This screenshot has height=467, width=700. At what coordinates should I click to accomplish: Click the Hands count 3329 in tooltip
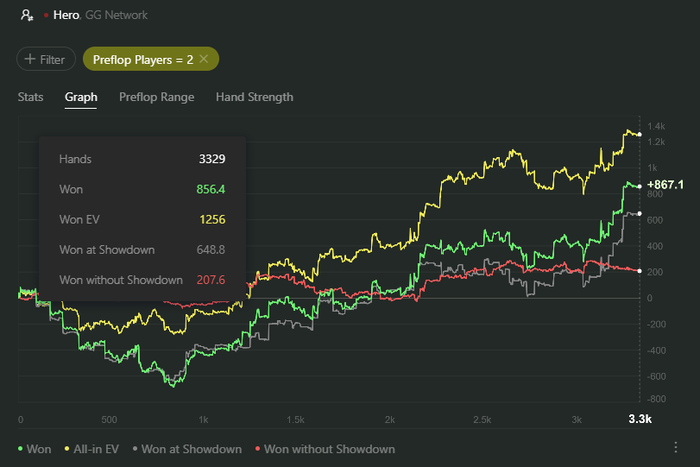[211, 159]
